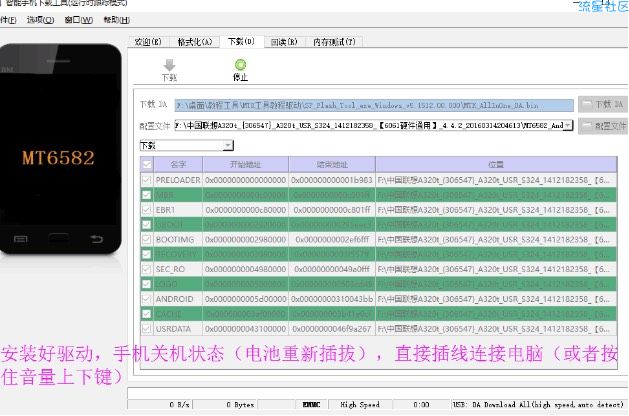Click the EMMC status bar entry
The width and height of the screenshot is (629, 416).
pyautogui.click(x=311, y=404)
